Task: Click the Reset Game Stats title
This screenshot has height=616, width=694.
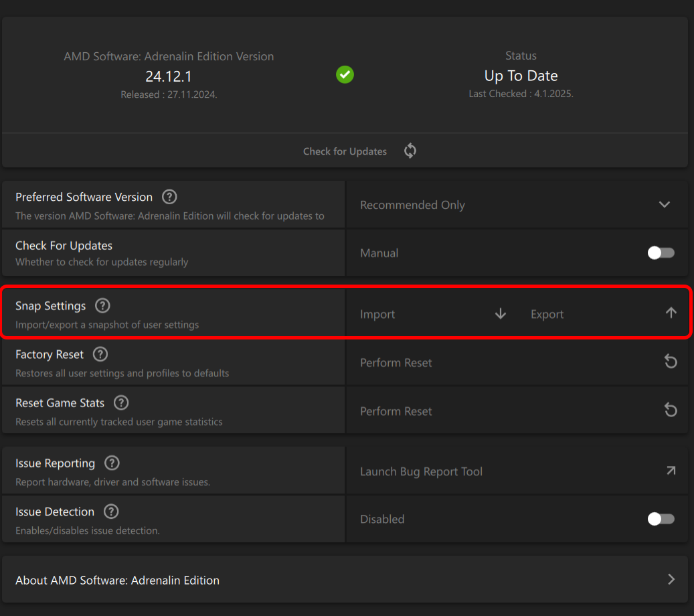Action: point(60,403)
